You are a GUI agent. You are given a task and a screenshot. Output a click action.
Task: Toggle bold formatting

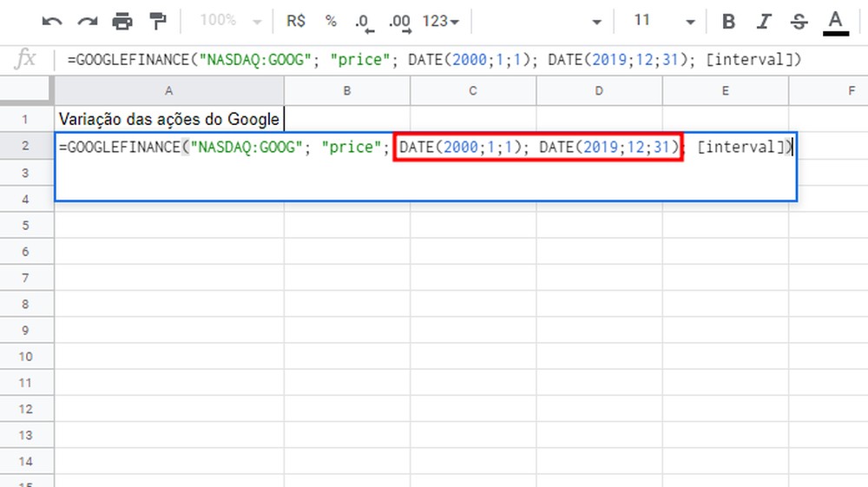point(728,22)
